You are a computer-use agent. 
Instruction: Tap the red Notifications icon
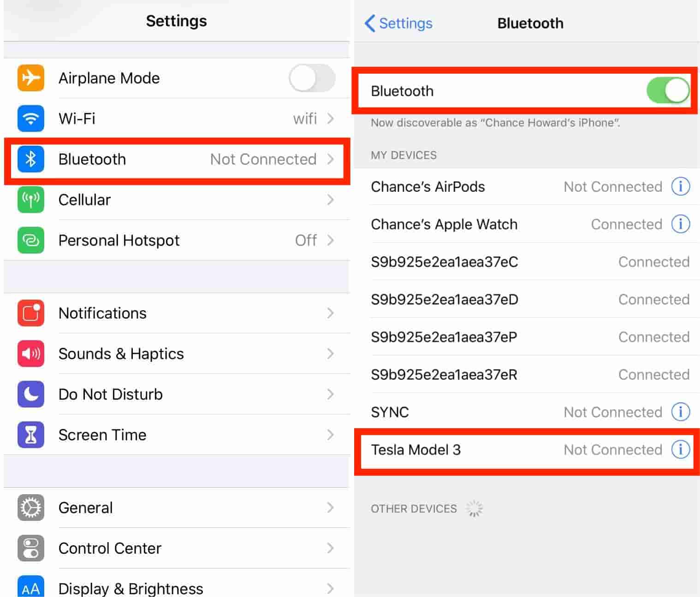(x=31, y=313)
